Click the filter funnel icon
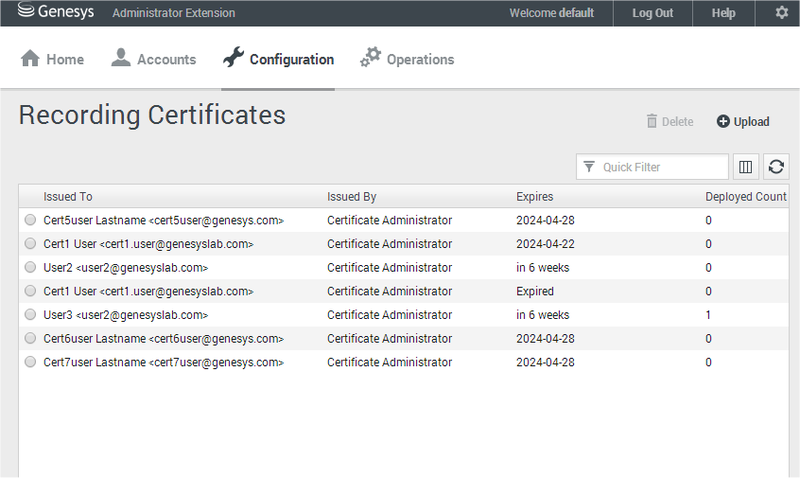The width and height of the screenshot is (800, 478). click(x=589, y=167)
